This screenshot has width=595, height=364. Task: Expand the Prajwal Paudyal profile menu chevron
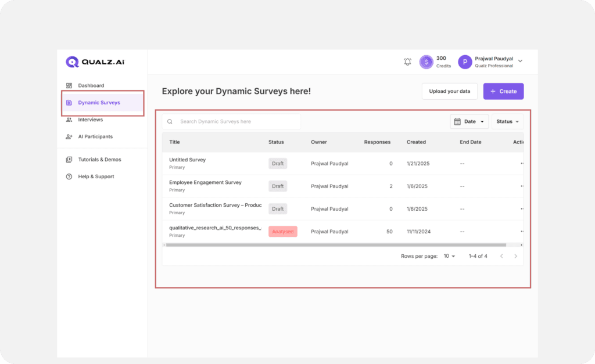tap(520, 61)
